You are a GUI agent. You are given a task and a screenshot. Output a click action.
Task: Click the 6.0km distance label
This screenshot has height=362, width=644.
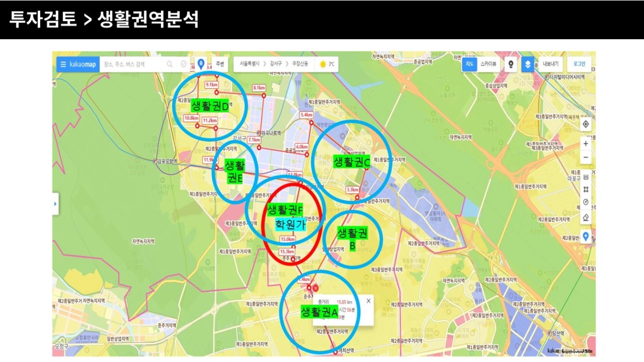click(x=302, y=147)
